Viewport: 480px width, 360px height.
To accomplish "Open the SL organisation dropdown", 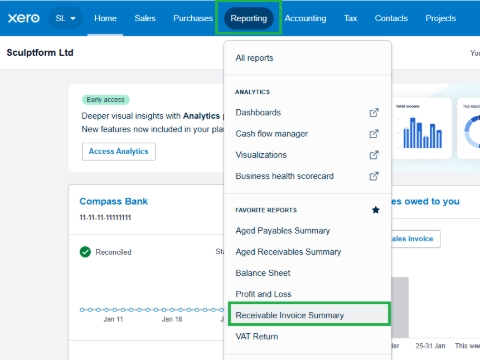I will click(x=66, y=18).
